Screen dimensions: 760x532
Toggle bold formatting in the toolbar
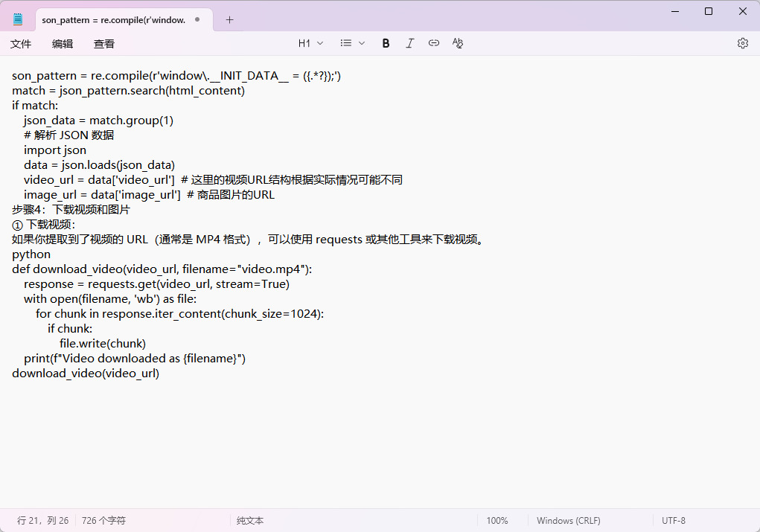click(386, 43)
